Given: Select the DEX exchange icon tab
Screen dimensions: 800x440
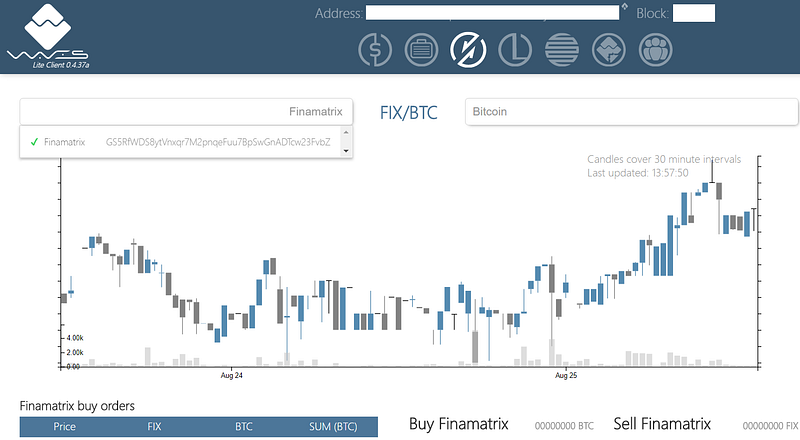Looking at the screenshot, I should pos(468,50).
